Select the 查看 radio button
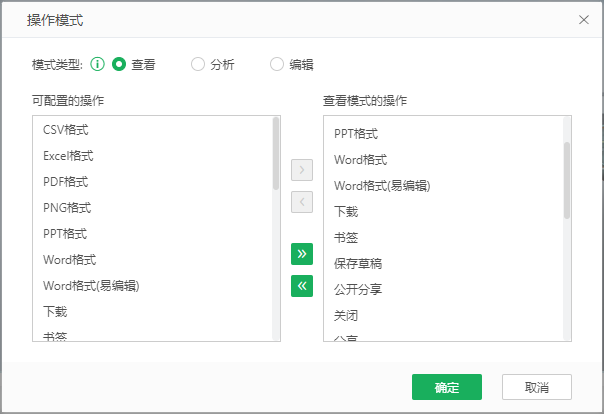Image resolution: width=604 pixels, height=414 pixels. [x=119, y=64]
